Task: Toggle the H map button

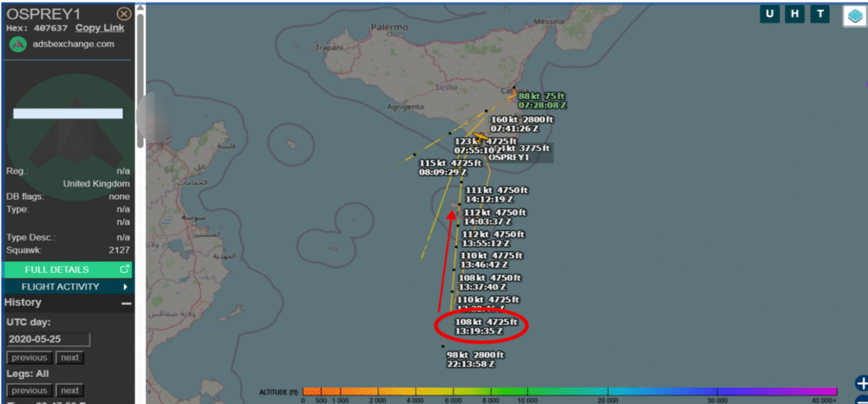Action: coord(795,14)
